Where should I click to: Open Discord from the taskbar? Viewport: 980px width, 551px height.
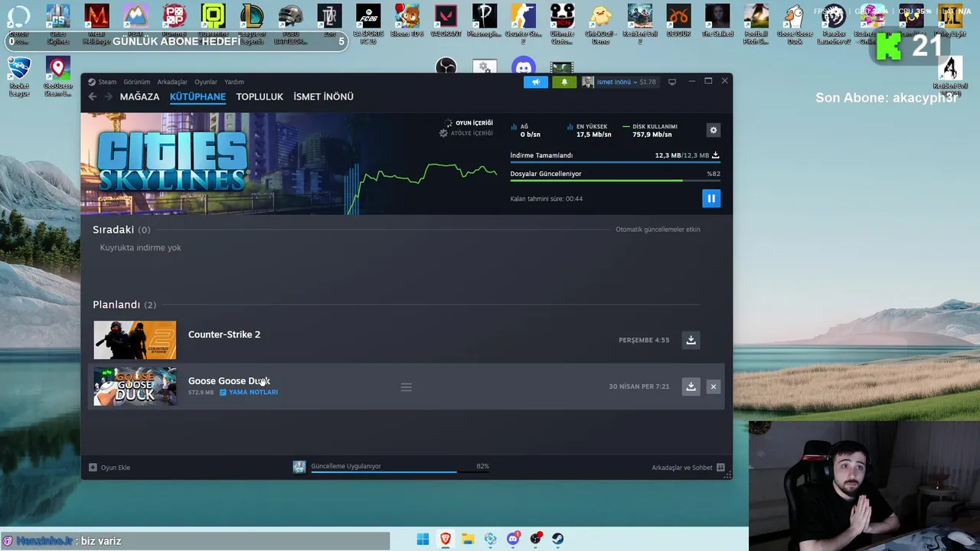click(513, 540)
